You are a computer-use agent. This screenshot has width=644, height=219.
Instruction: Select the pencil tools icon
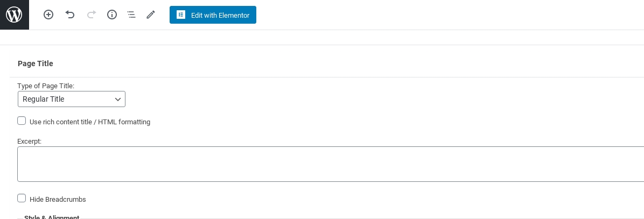pos(151,15)
